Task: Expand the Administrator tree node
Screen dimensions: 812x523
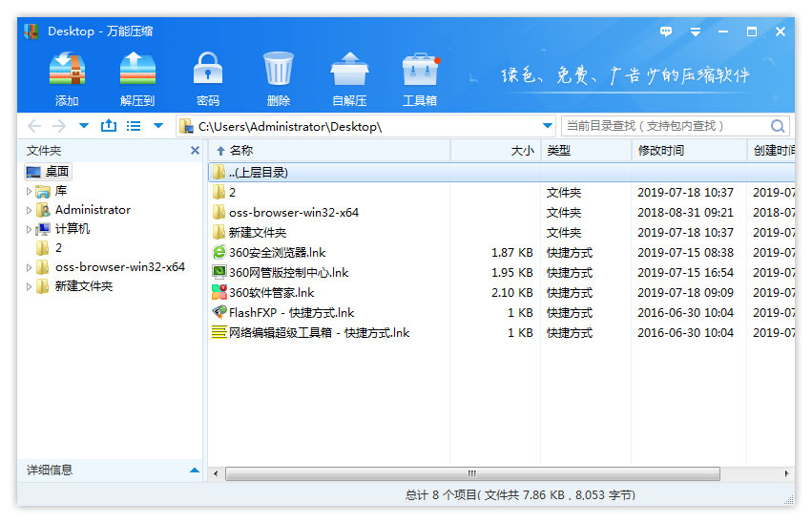Action: pos(30,210)
